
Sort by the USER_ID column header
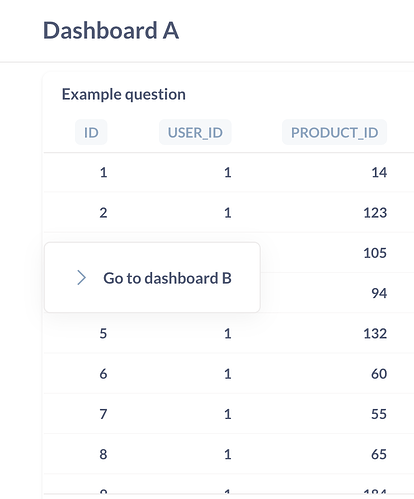pos(195,132)
